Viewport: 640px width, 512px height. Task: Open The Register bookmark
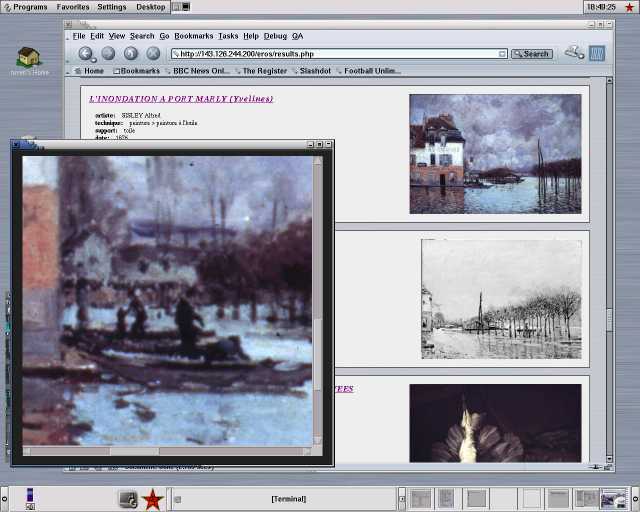[261, 71]
